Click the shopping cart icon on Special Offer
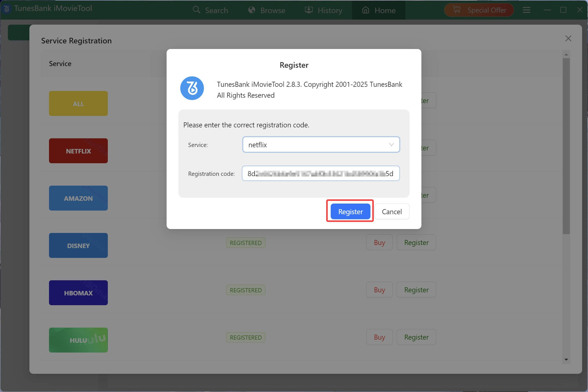Viewport: 588px width, 392px height. pos(456,9)
